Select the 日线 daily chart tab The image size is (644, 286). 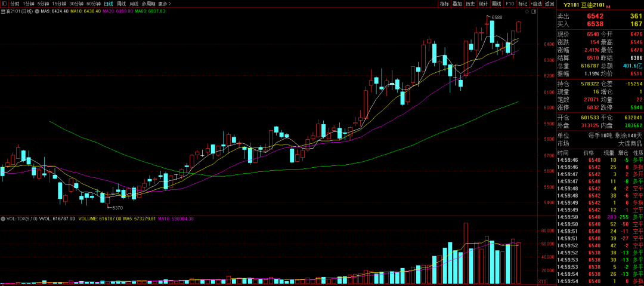[109, 4]
